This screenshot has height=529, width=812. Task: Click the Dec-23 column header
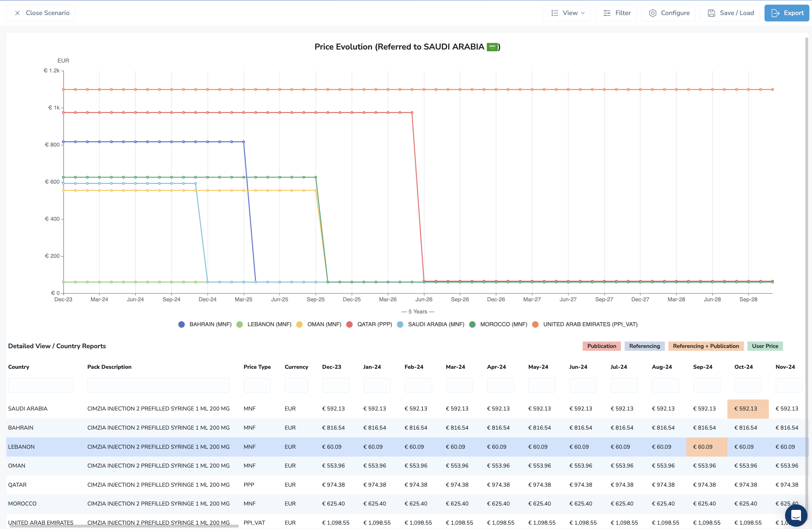tap(332, 367)
